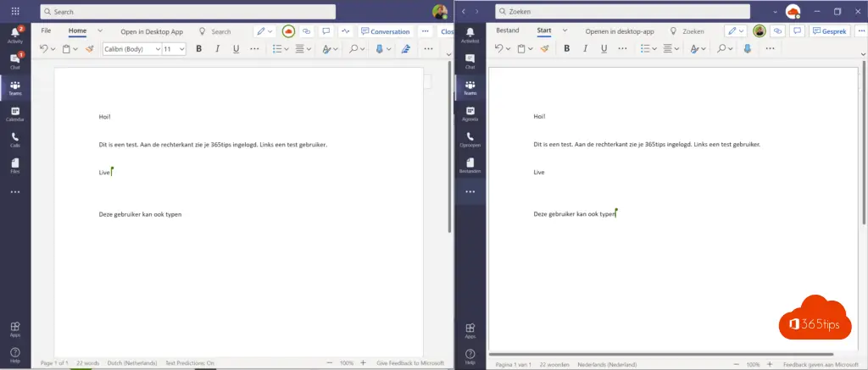The width and height of the screenshot is (868, 370).
Task: Click Dictate microphone in right window toolbar
Action: tap(748, 48)
